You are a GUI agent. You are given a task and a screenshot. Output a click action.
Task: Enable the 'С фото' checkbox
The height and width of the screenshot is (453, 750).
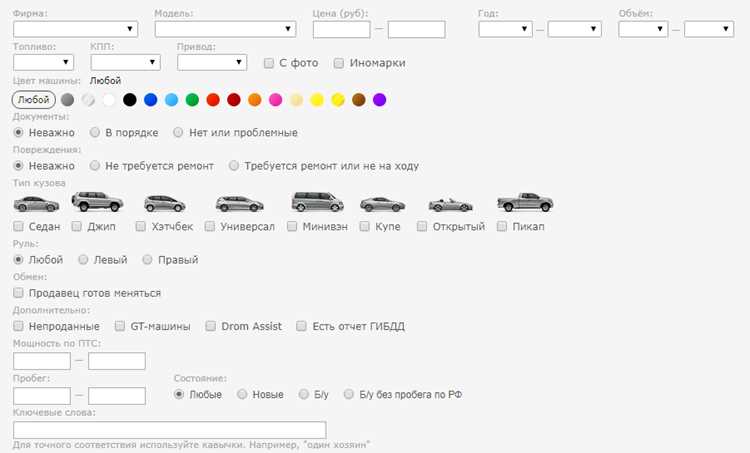(269, 63)
